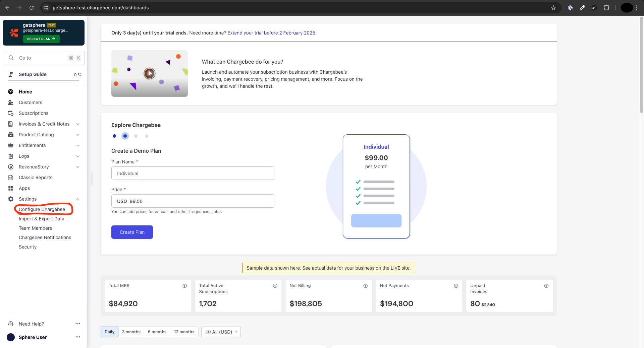Click the Total MRR info icon
The height and width of the screenshot is (348, 644).
pyautogui.click(x=184, y=286)
